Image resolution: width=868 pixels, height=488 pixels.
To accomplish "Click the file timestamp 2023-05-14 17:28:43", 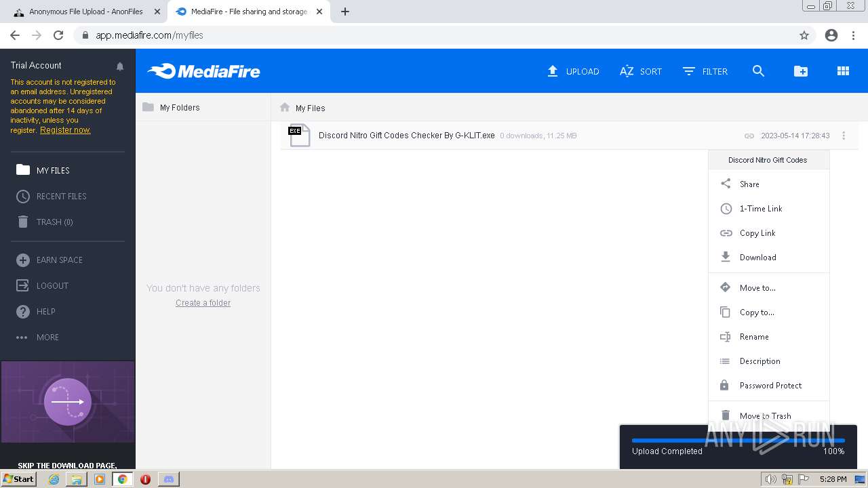I will click(x=795, y=136).
